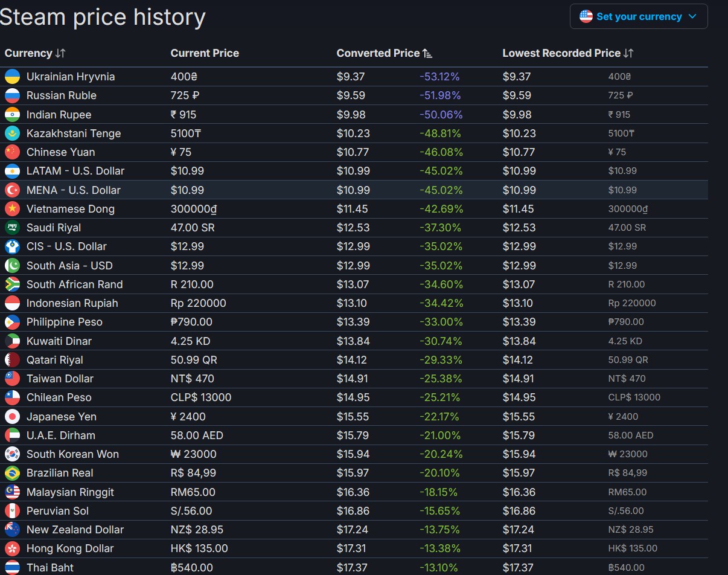Click the MENA - U.S. Dollar flag icon
This screenshot has height=575, width=728.
pyautogui.click(x=12, y=190)
